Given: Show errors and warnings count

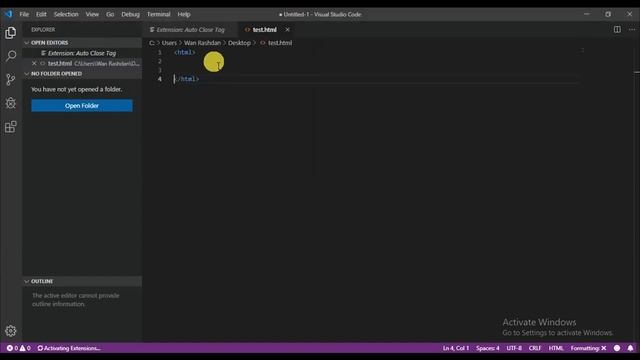Looking at the screenshot, I should coord(18,348).
